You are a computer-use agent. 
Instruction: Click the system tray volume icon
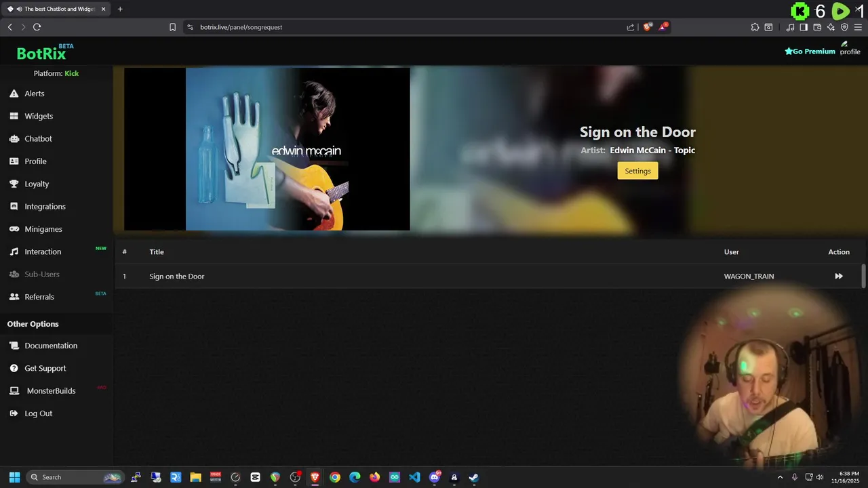pos(819,477)
